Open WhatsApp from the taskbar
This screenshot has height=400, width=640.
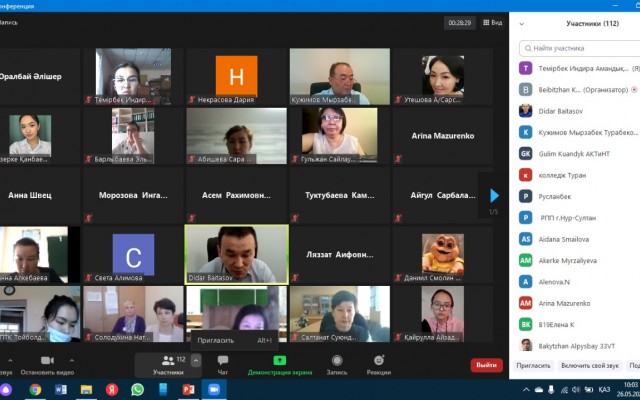137,389
